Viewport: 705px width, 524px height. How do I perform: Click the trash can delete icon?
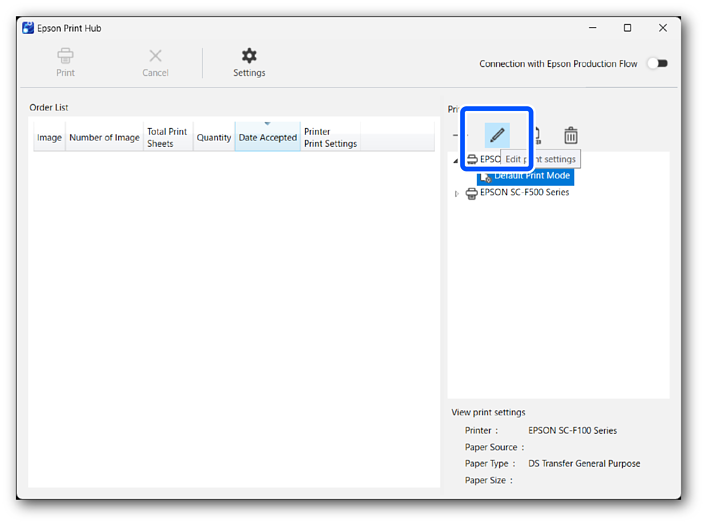[570, 135]
